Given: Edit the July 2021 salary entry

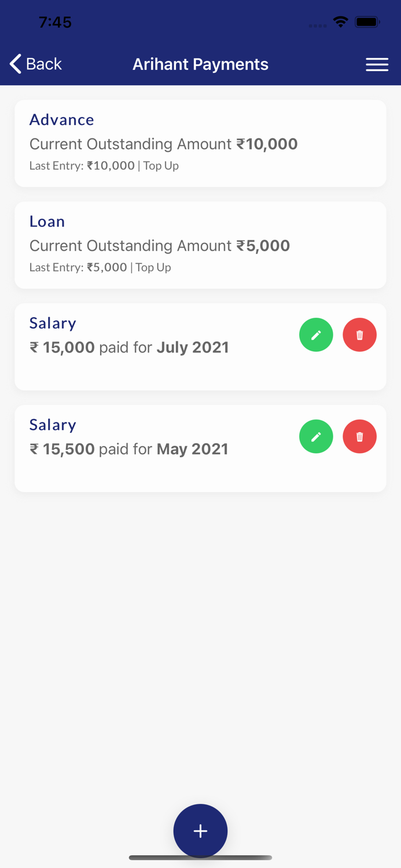Looking at the screenshot, I should [316, 334].
